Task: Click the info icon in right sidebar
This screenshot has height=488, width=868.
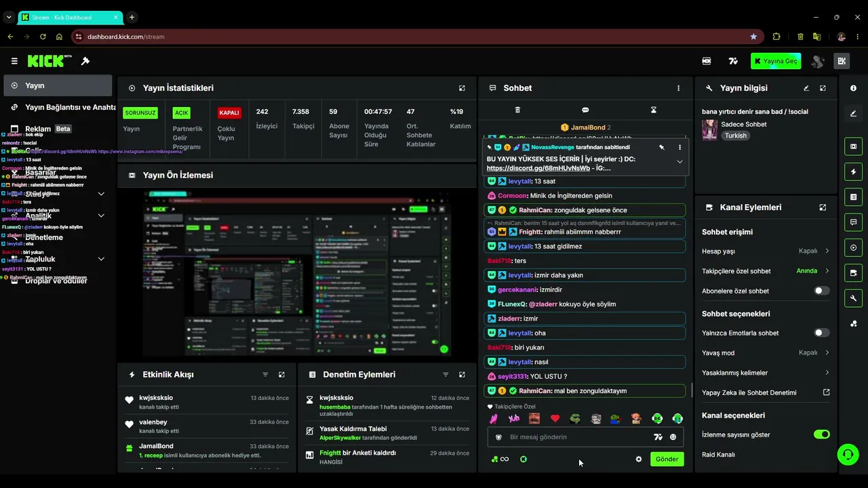Action: point(853,88)
